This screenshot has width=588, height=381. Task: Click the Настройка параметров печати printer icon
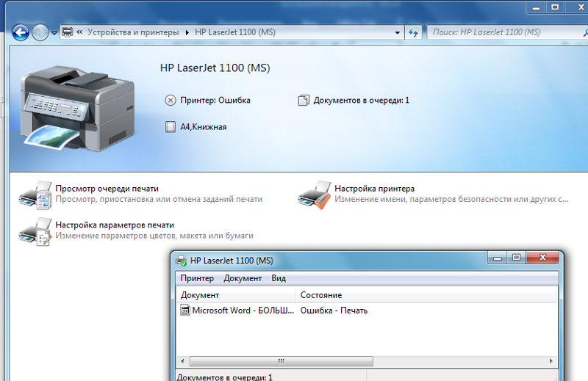[x=35, y=231]
